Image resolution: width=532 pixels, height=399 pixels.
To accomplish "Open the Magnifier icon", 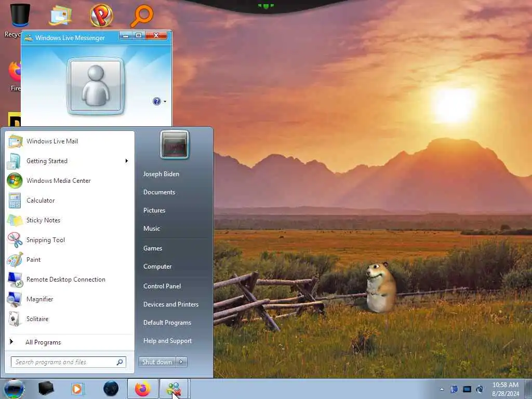I will (15, 299).
